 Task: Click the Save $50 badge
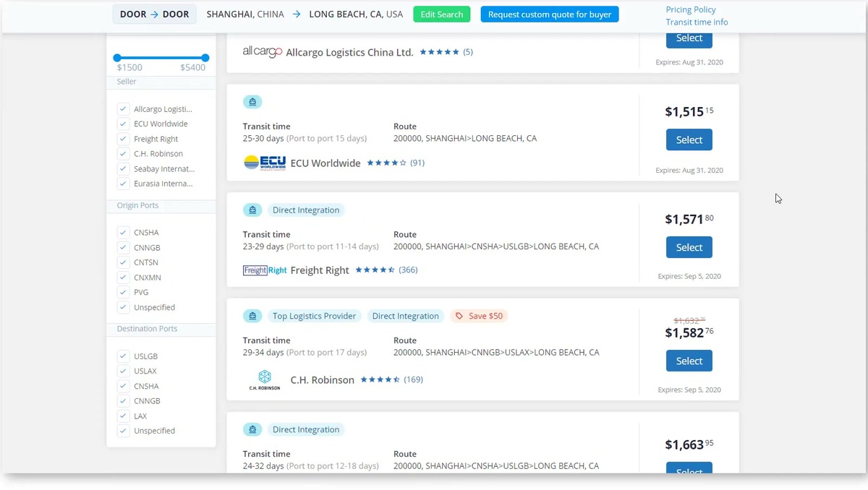coord(479,316)
